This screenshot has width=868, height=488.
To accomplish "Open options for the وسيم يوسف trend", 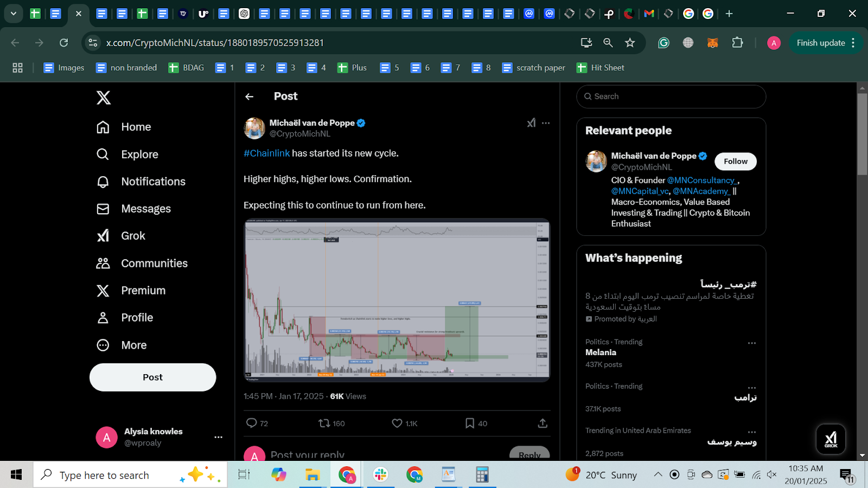I will (x=752, y=432).
